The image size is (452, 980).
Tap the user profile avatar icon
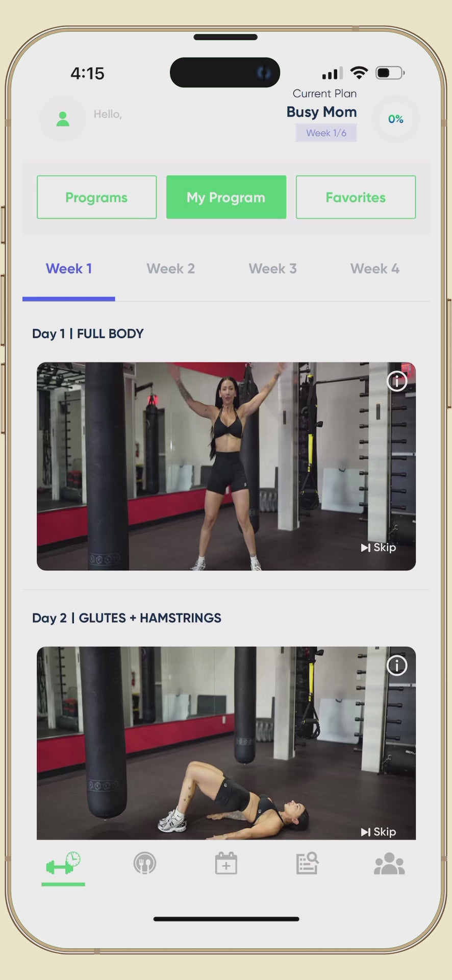[x=63, y=119]
